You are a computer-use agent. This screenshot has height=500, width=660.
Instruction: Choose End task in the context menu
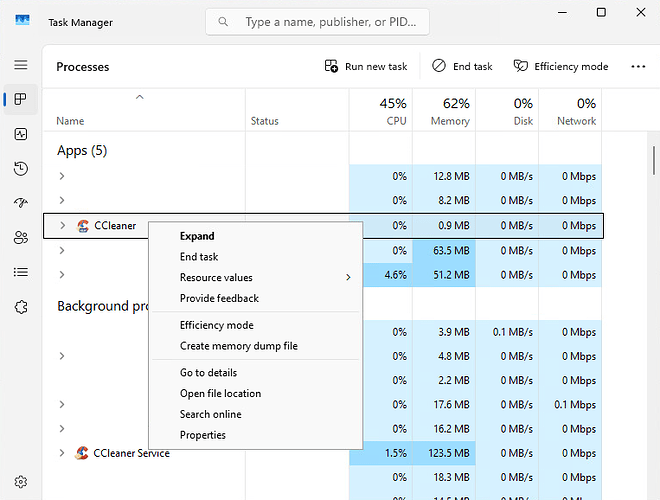[255, 257]
